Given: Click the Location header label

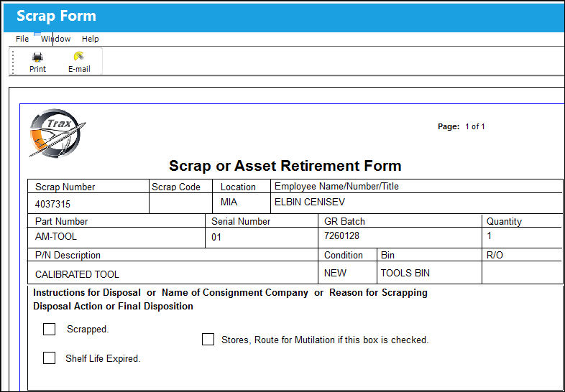Looking at the screenshot, I should pyautogui.click(x=238, y=187).
